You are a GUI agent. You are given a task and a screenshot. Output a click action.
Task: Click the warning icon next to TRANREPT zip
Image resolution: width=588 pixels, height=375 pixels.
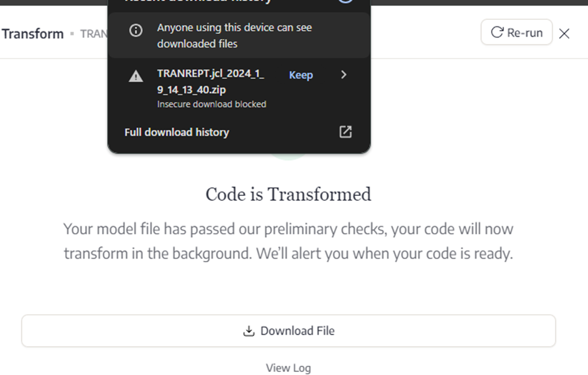[x=136, y=76]
